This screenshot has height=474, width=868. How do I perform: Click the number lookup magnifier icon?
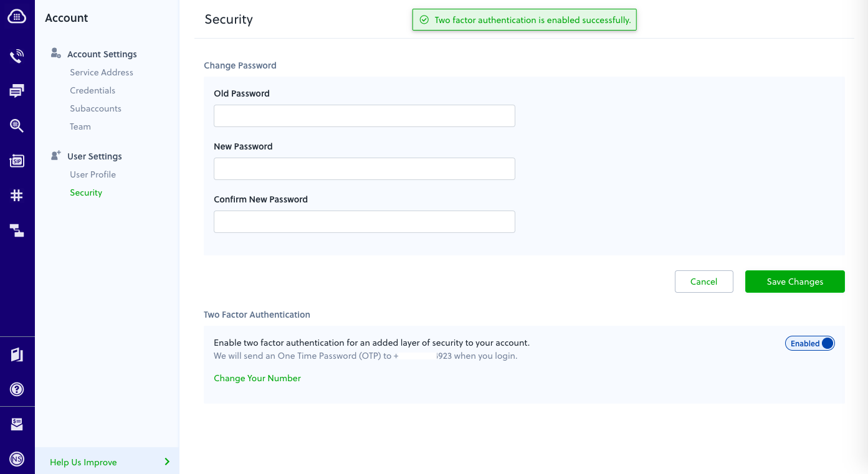[x=17, y=125]
